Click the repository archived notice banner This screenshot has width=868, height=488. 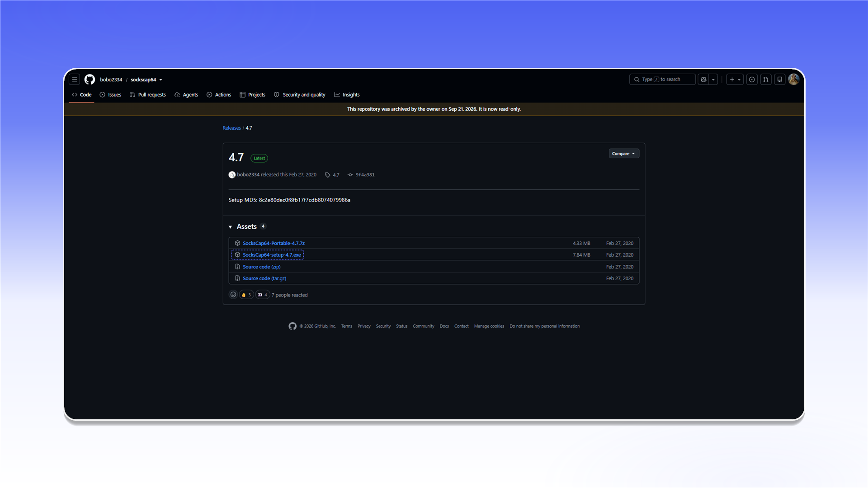tap(434, 109)
